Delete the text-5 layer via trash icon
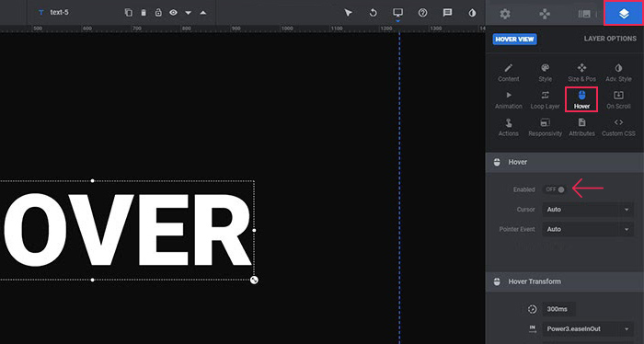Image resolution: width=644 pixels, height=344 pixels. pyautogui.click(x=144, y=12)
